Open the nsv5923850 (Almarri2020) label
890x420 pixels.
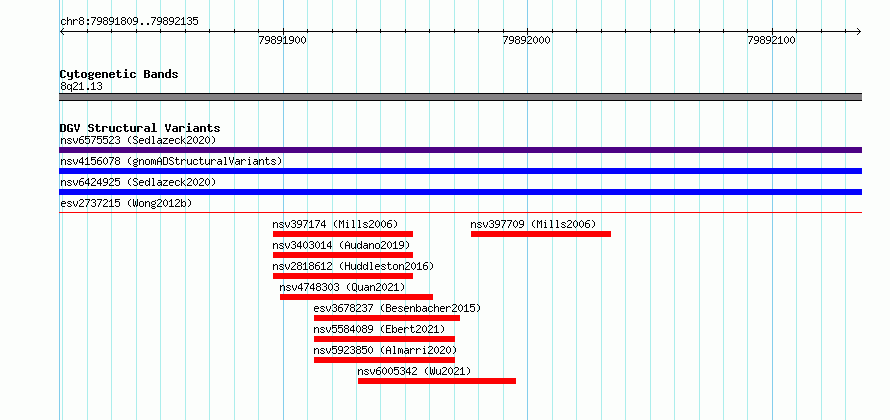385,350
